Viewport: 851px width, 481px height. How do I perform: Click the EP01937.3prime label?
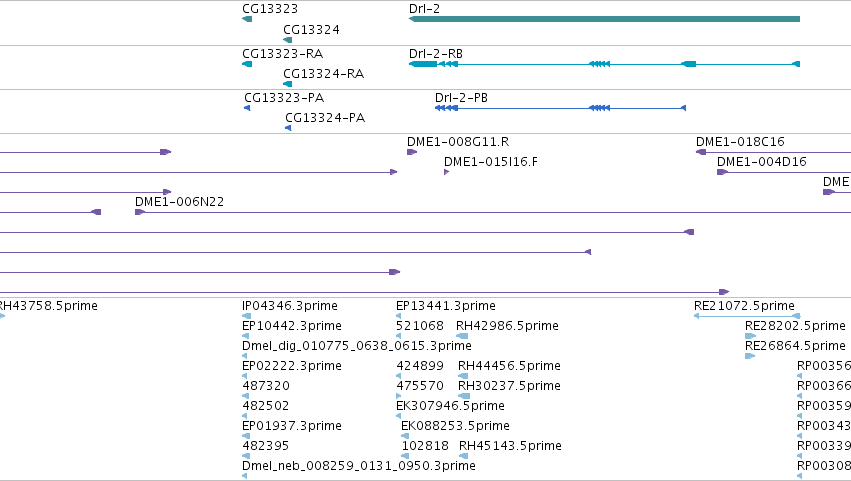(x=292, y=426)
